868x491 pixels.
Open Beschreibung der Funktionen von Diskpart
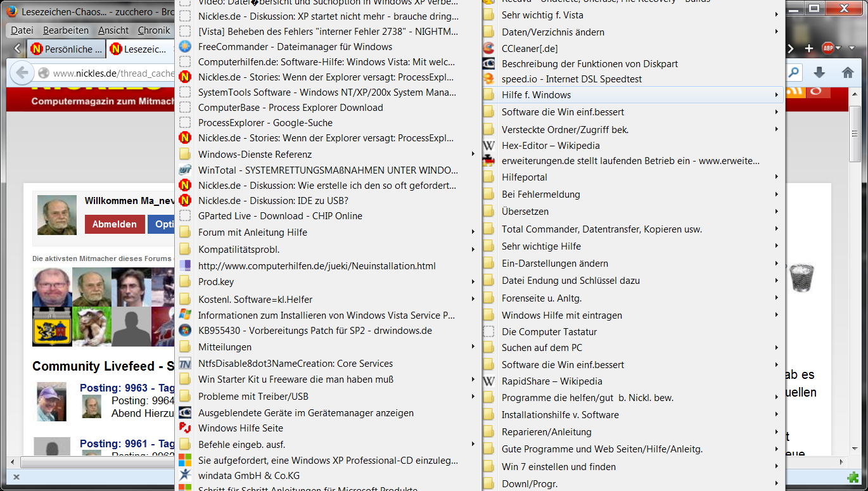click(x=634, y=64)
